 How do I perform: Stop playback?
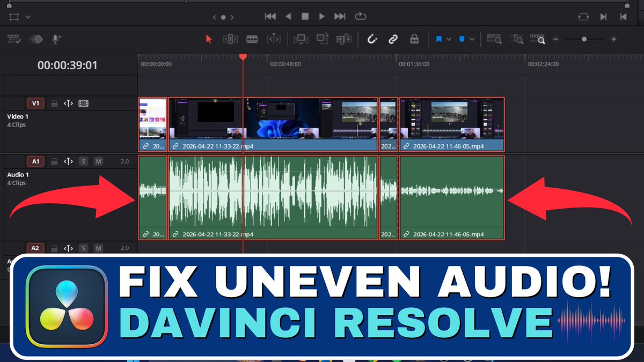coord(305,17)
